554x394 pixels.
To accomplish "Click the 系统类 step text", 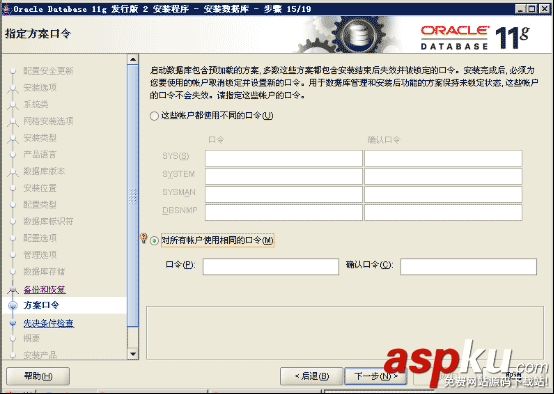I will [x=36, y=104].
